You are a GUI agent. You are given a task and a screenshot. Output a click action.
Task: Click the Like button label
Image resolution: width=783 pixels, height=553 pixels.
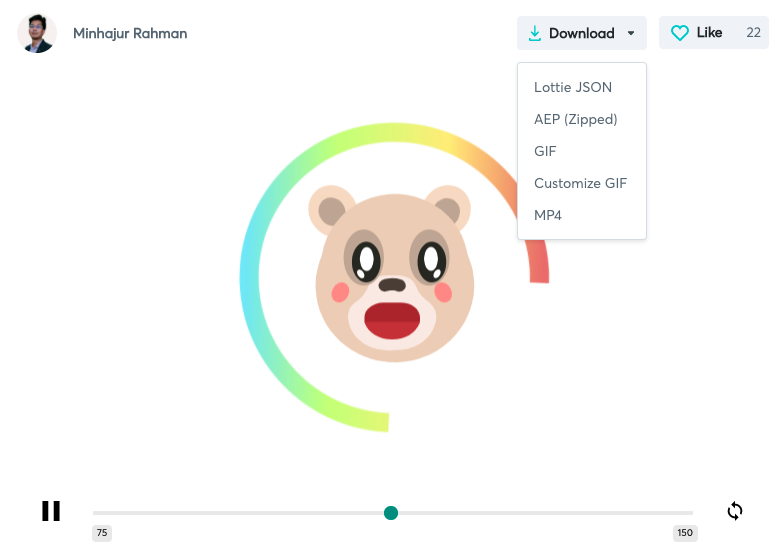(710, 32)
